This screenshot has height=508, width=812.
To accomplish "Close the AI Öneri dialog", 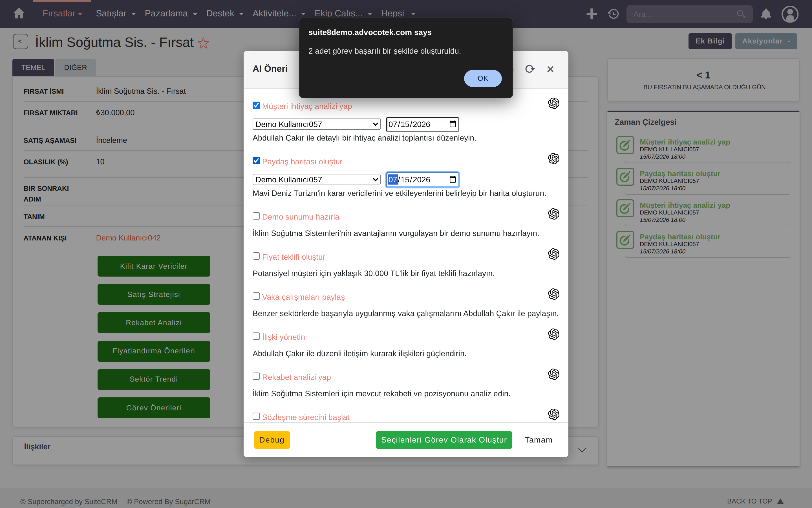I will [550, 69].
